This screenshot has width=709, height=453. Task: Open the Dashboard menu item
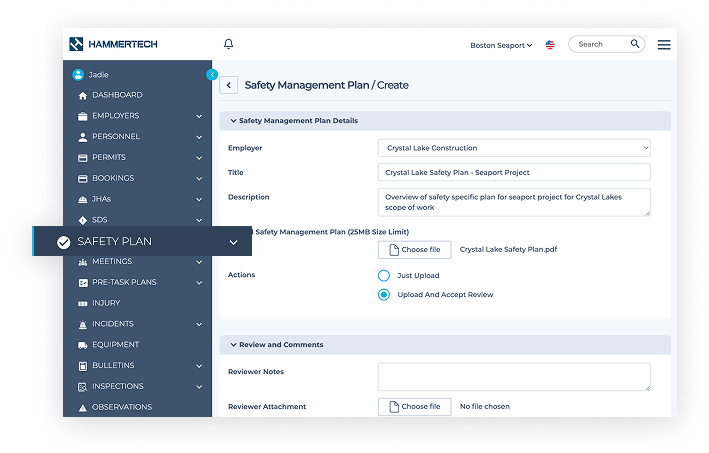click(x=117, y=95)
